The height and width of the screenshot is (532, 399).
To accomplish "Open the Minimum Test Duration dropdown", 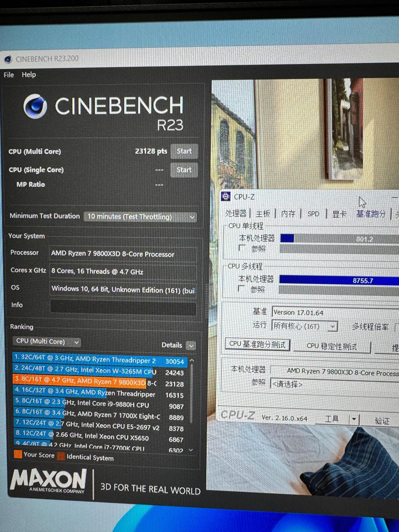I will [140, 217].
